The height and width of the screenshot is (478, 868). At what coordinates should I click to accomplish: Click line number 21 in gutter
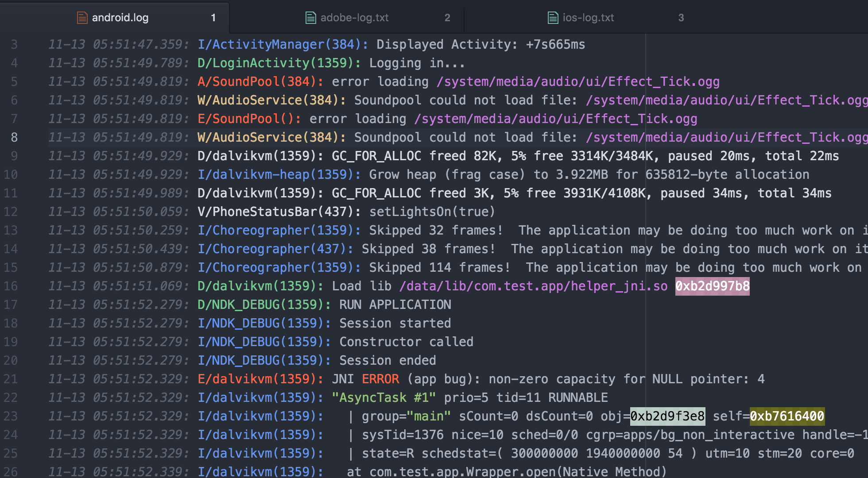(x=11, y=379)
